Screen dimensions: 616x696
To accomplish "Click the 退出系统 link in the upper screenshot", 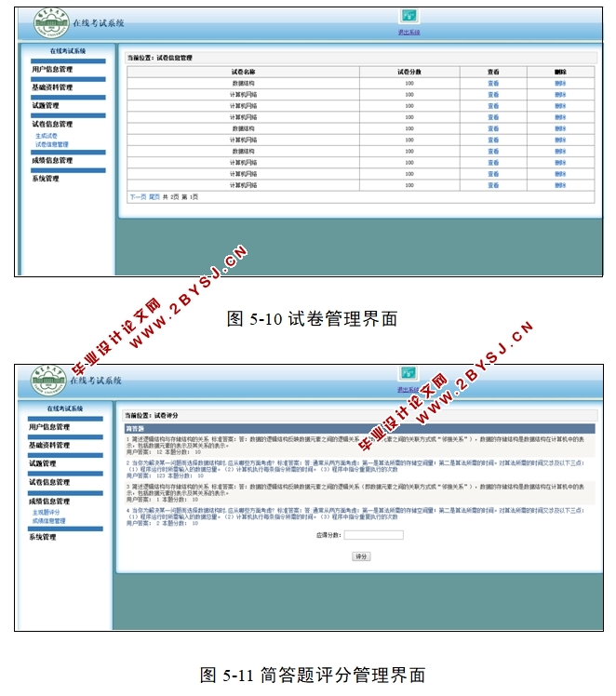I will 408,32.
